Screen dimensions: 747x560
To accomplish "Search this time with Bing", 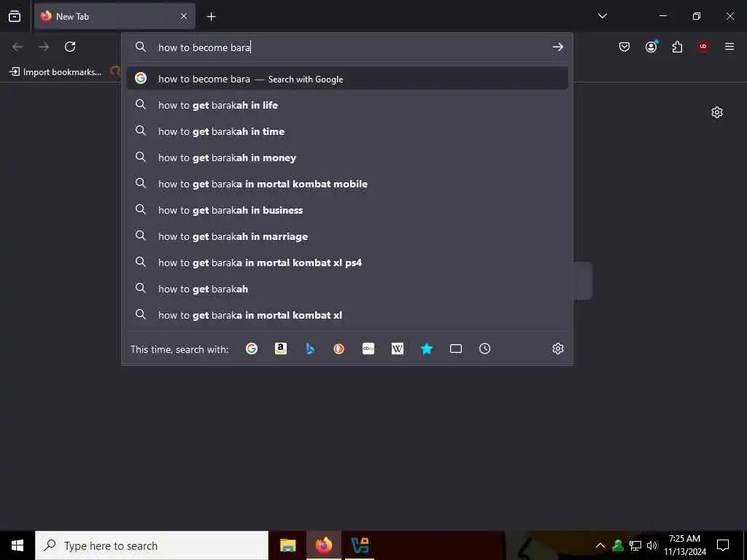I will (x=309, y=349).
